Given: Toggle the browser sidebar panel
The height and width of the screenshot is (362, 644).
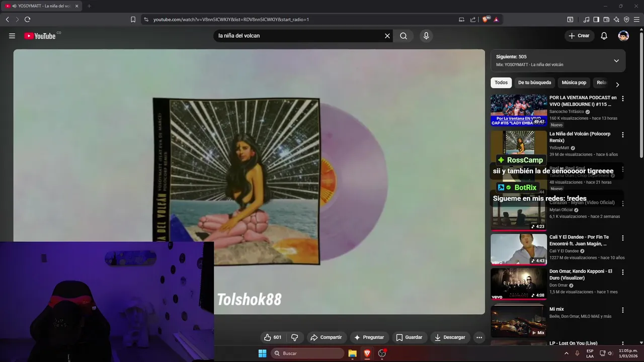Looking at the screenshot, I should coord(596,20).
